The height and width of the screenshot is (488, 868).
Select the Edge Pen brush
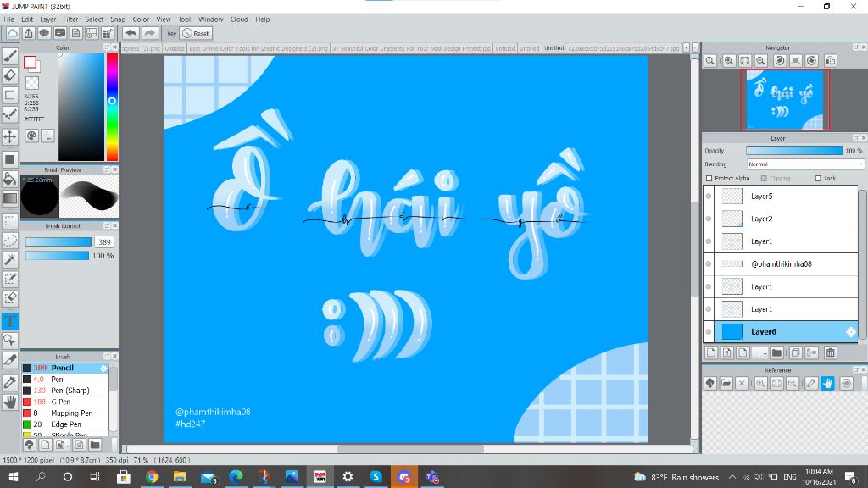(65, 424)
